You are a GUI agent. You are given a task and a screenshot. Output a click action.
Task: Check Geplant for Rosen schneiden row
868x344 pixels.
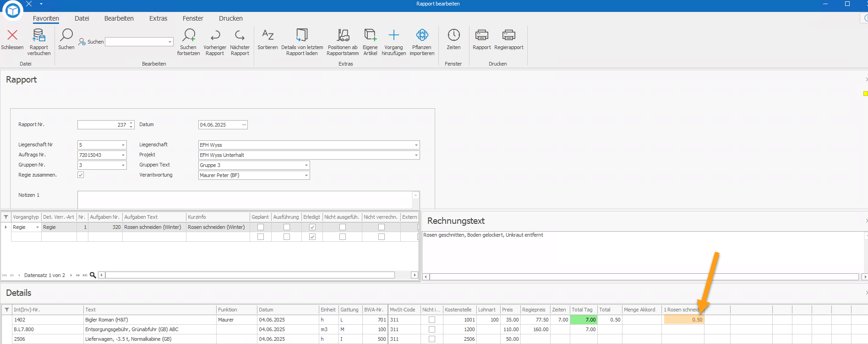(261, 227)
